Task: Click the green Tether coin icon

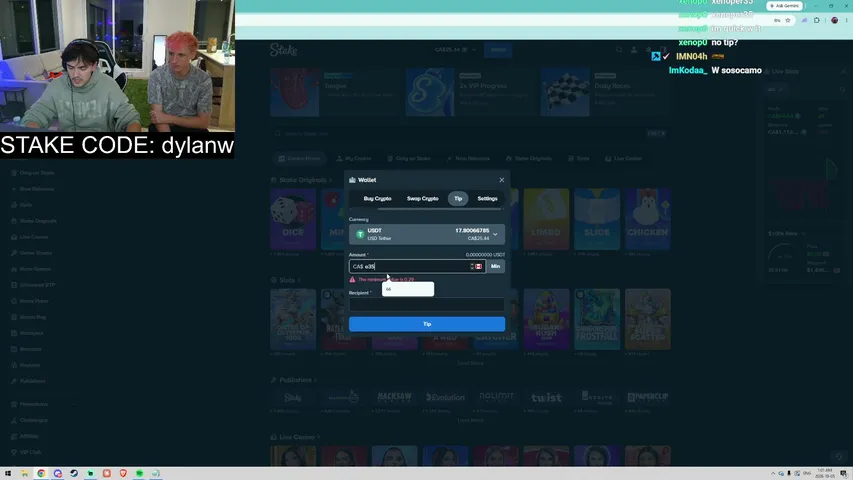Action: 360,235
